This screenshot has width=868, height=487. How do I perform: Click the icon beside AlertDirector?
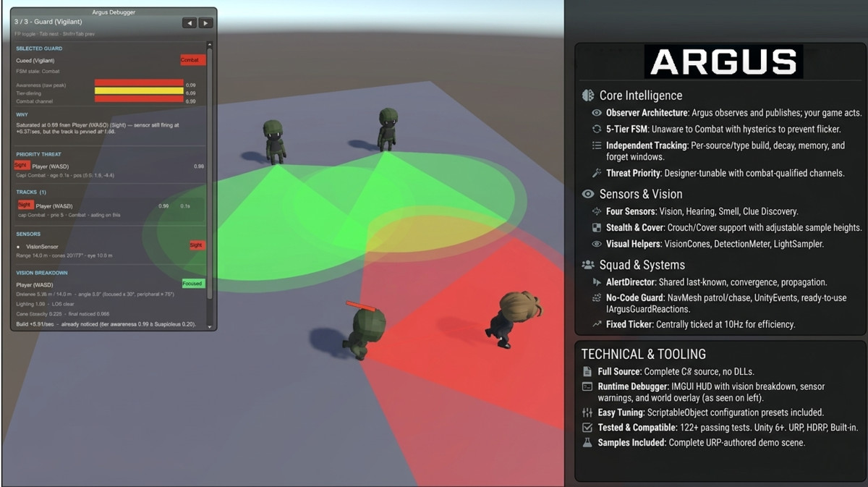pyautogui.click(x=597, y=282)
